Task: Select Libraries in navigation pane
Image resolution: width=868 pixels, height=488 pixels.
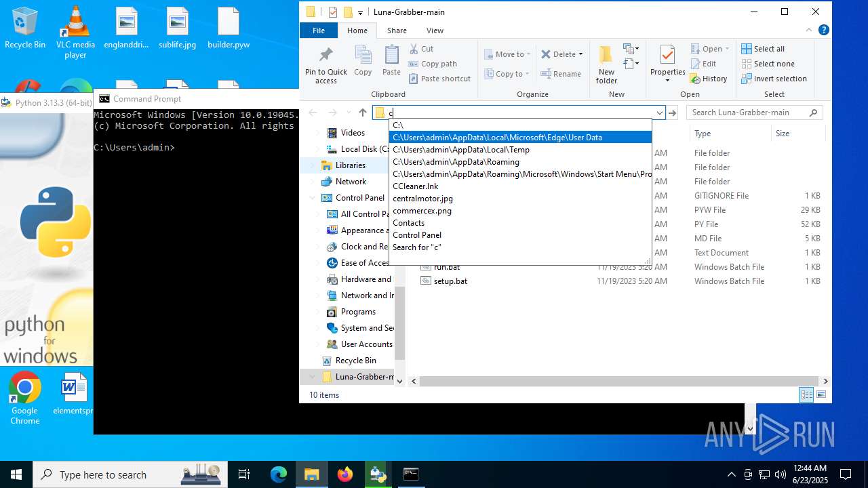Action: 350,165
